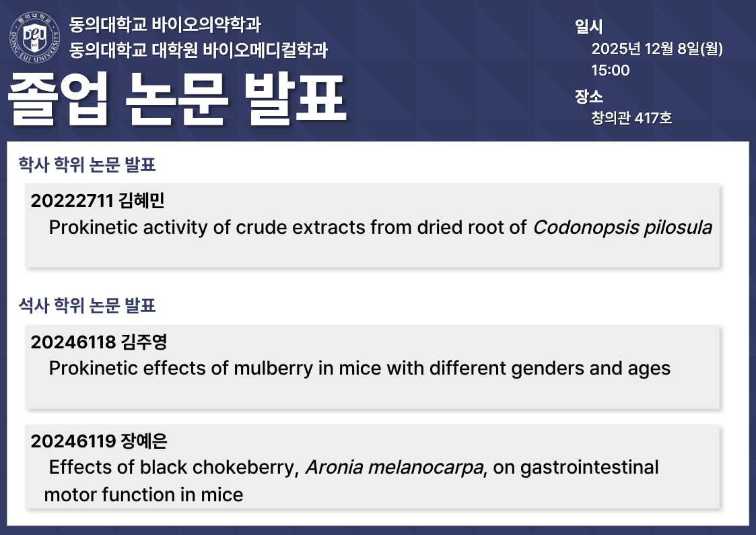This screenshot has width=756, height=535.
Task: Select the 일시 label
Action: click(x=588, y=27)
